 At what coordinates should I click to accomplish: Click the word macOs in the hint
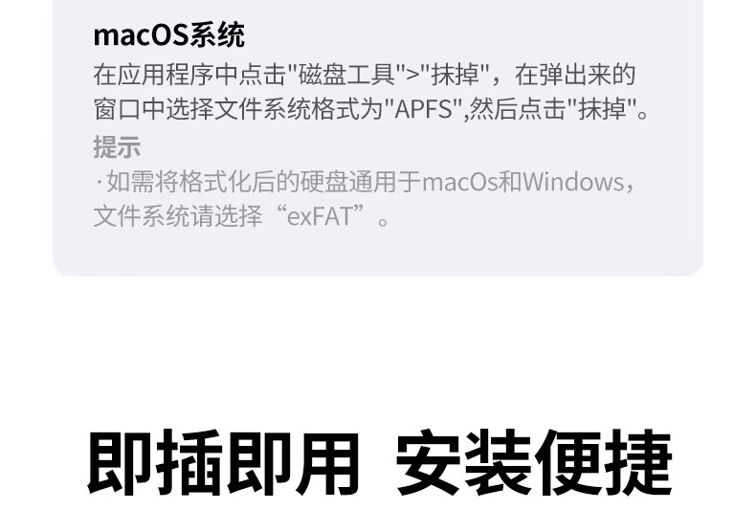(459, 182)
